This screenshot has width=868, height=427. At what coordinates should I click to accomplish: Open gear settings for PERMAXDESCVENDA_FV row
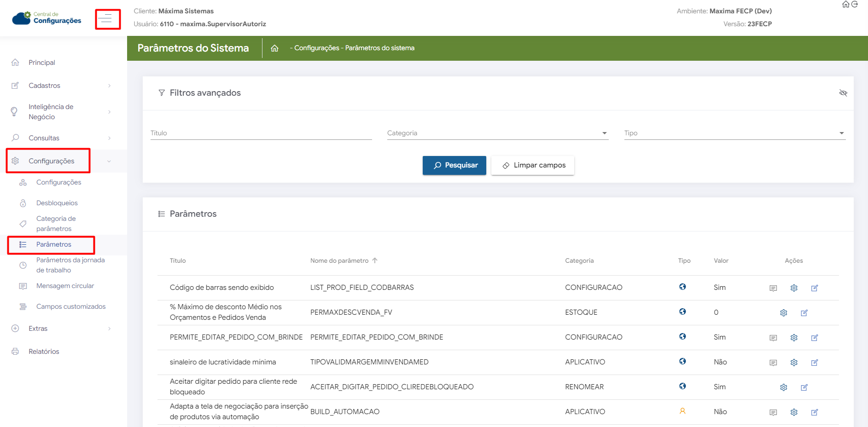pyautogui.click(x=783, y=313)
